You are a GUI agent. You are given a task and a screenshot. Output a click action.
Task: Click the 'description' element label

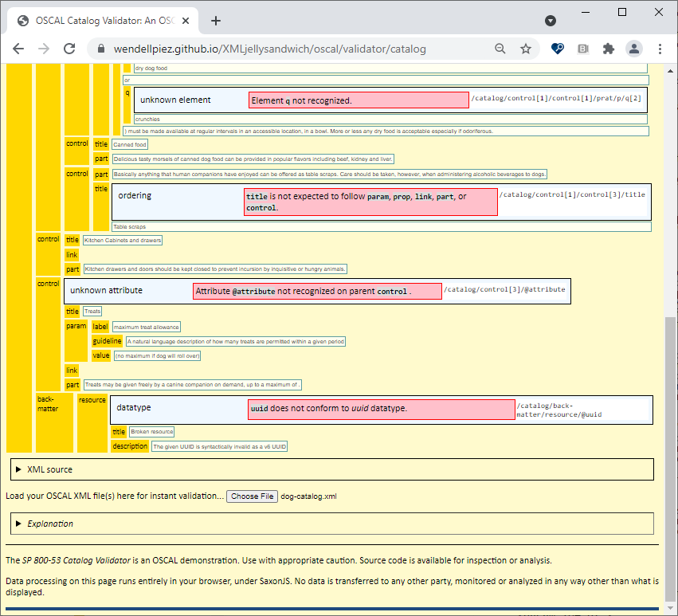(130, 446)
